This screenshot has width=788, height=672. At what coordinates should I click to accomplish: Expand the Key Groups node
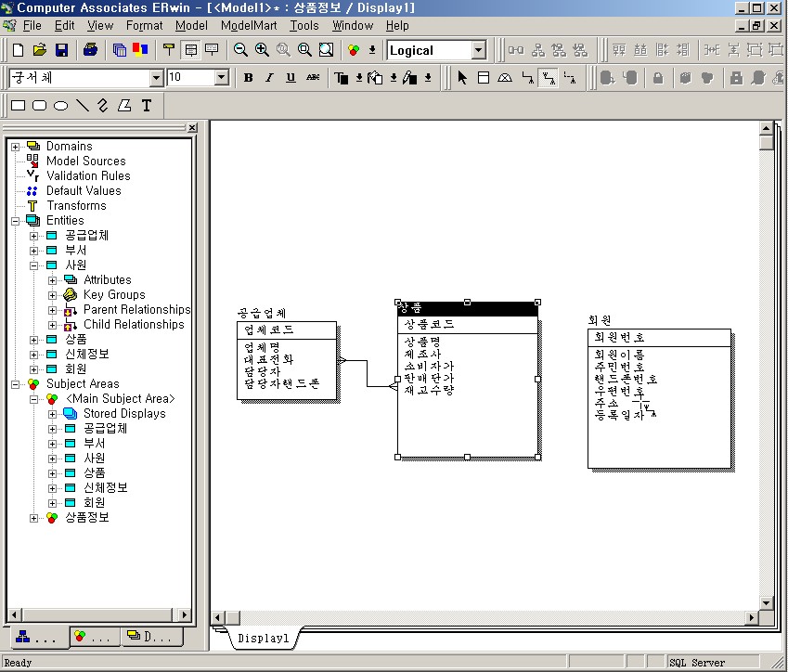(x=52, y=295)
